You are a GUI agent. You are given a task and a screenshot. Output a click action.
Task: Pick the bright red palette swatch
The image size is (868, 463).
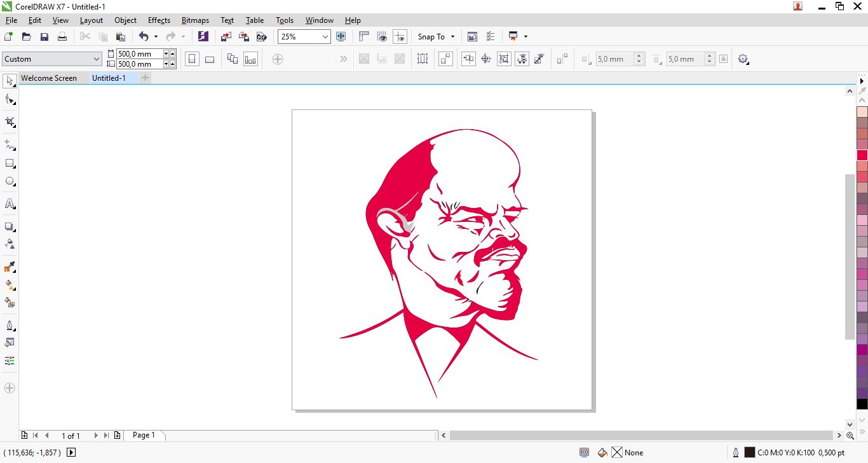coord(862,155)
